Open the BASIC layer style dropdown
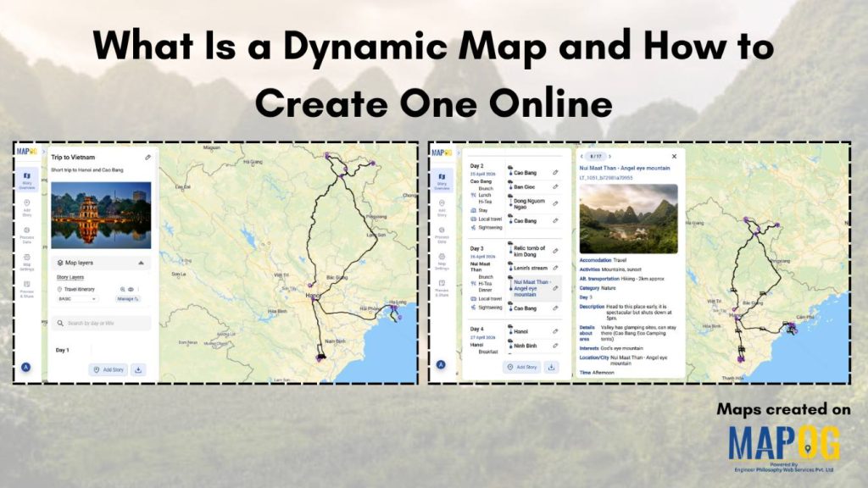The image size is (868, 488). 76,297
